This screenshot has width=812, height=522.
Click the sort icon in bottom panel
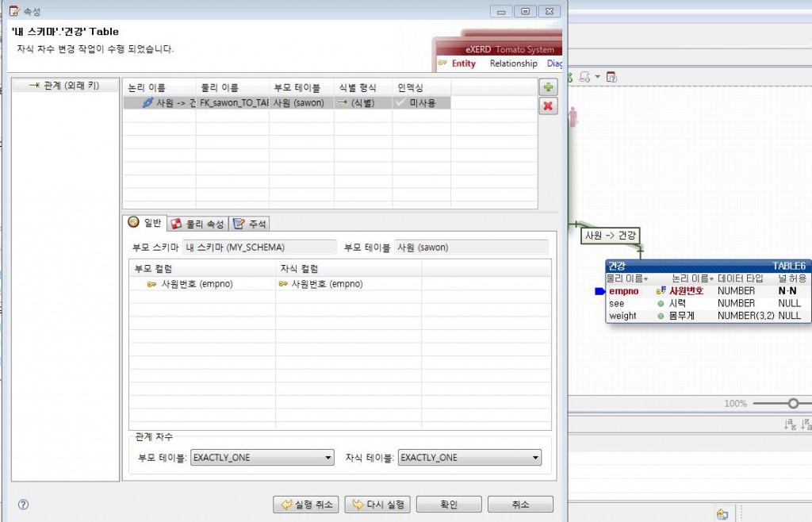pos(791,424)
